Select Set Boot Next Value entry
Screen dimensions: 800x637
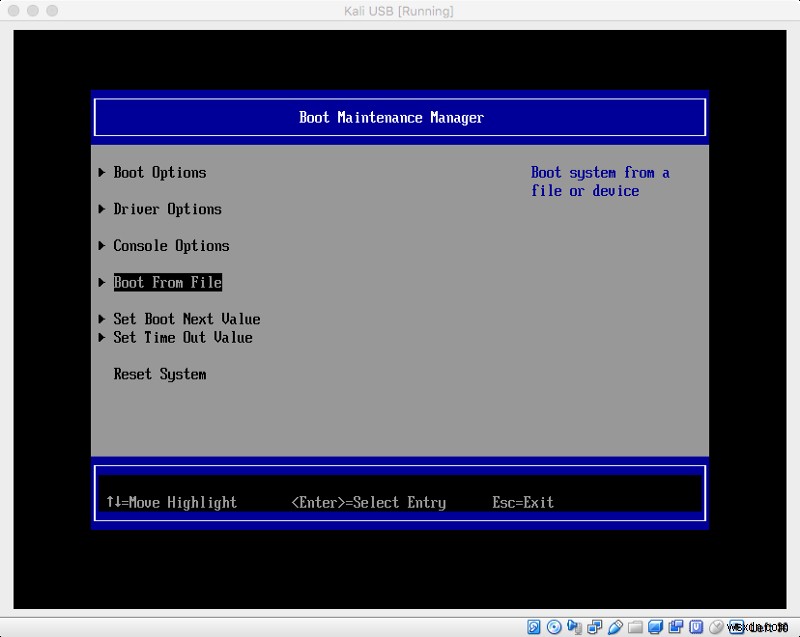tap(187, 319)
